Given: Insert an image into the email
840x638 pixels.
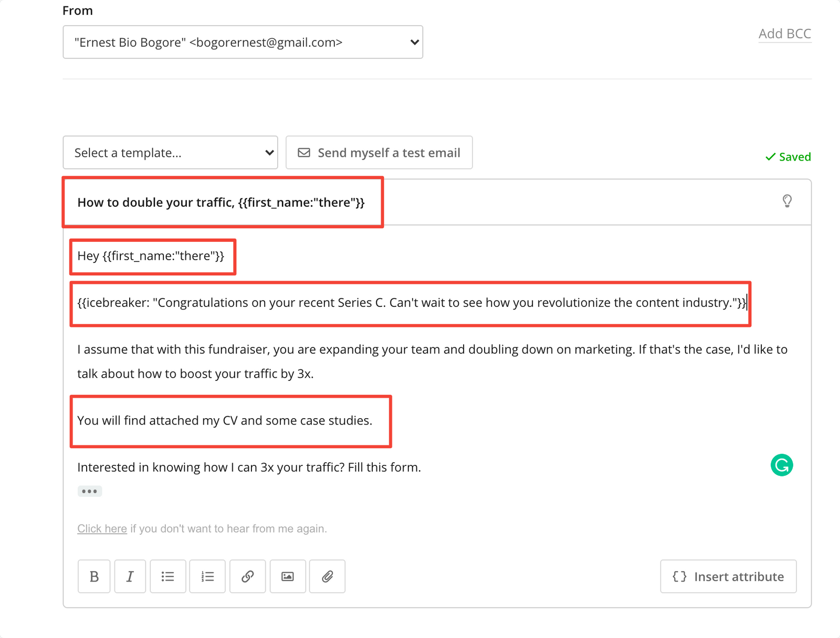Looking at the screenshot, I should point(287,576).
